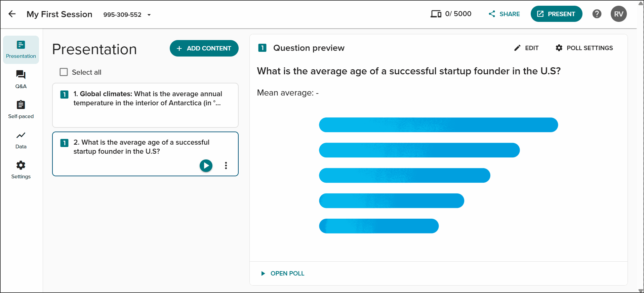Image resolution: width=644 pixels, height=293 pixels.
Task: Click the scrollbar down arrow
Action: 640,290
